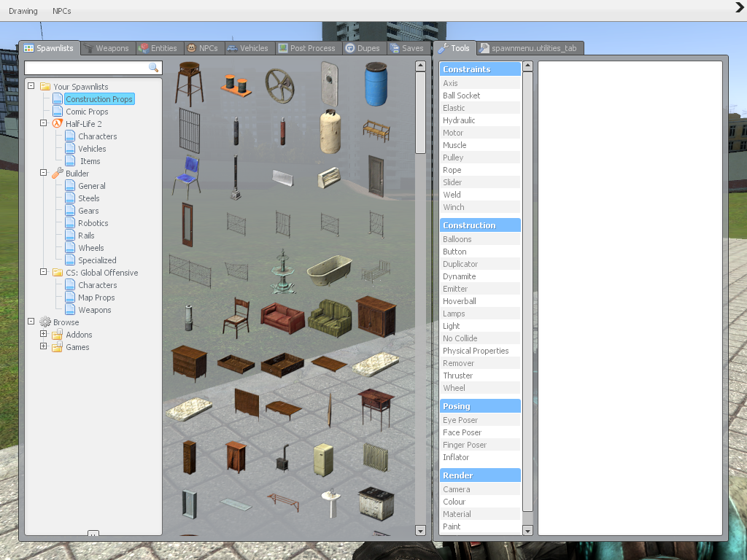This screenshot has width=747, height=560.
Task: Open the Half-Life 2 Vehicles spawnlist
Action: tap(92, 149)
